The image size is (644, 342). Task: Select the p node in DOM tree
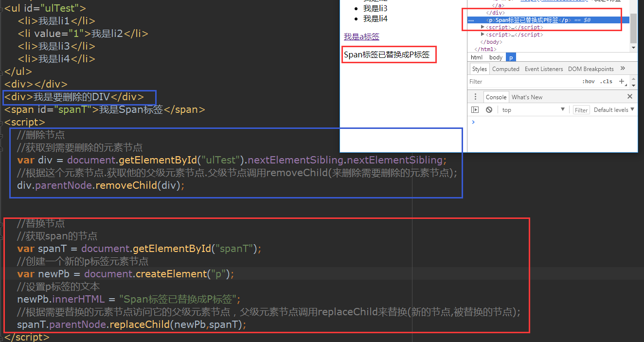[548, 20]
